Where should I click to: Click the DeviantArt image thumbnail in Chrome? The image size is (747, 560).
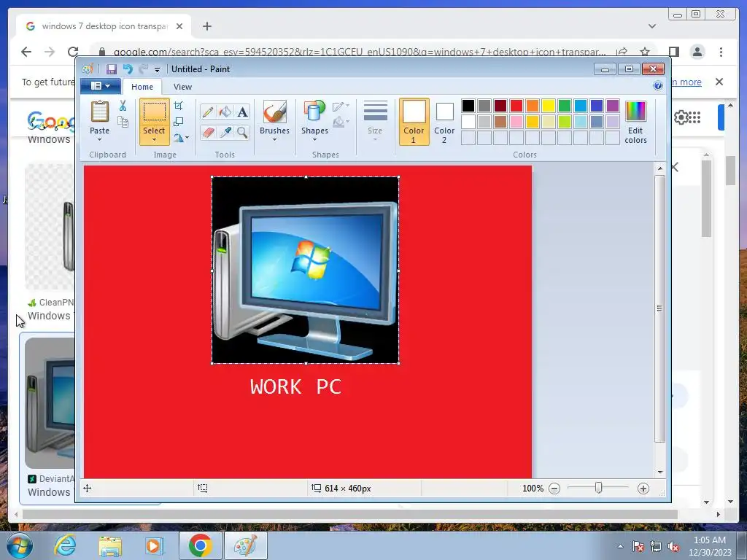pyautogui.click(x=50, y=402)
